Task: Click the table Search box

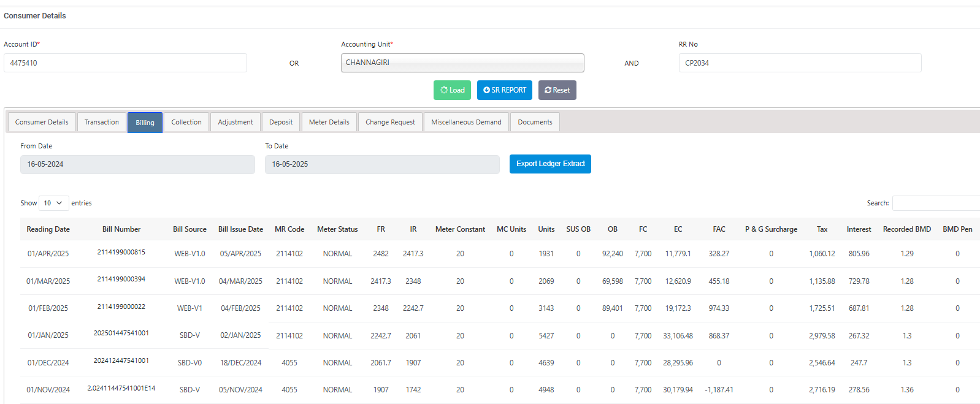Action: point(936,203)
